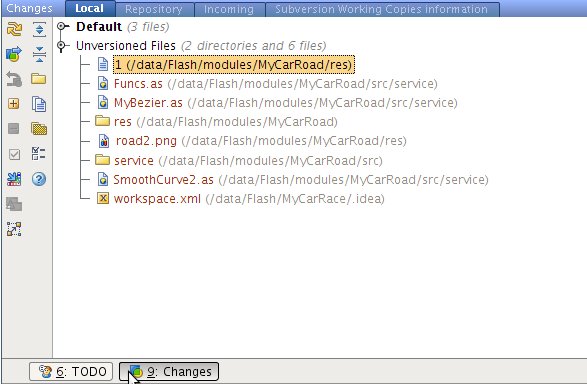Image resolution: width=587 pixels, height=384 pixels.
Task: Click the New Changelist plus icon
Action: tap(14, 104)
